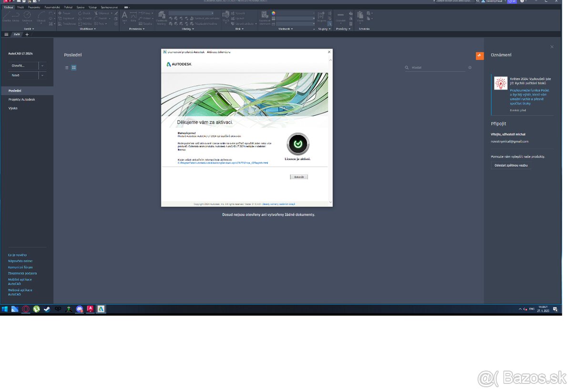Click the hamburger menu next to Začít tab
The image size is (572, 392).
6,34
